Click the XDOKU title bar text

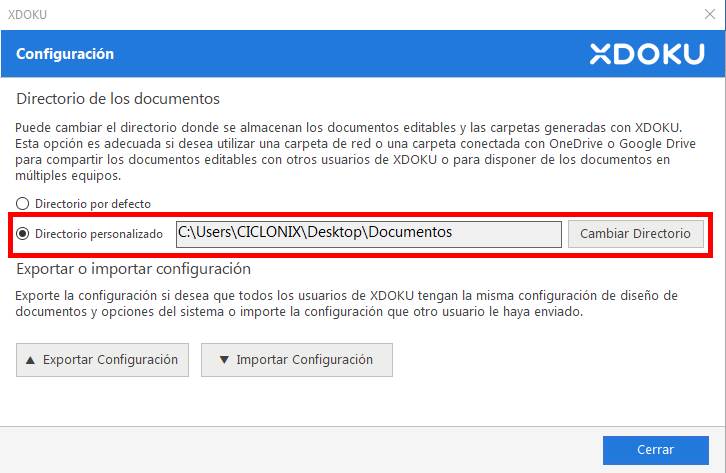tap(27, 15)
